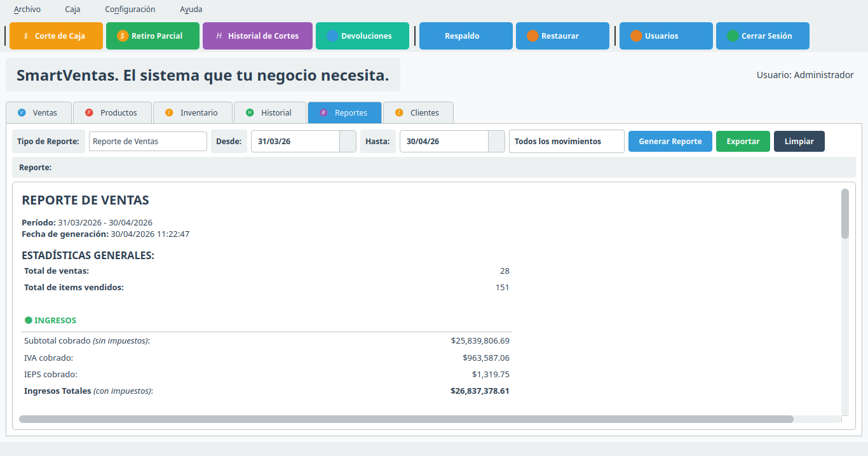Open the Ayuda menu
Screen dimensions: 868x456
click(x=191, y=10)
